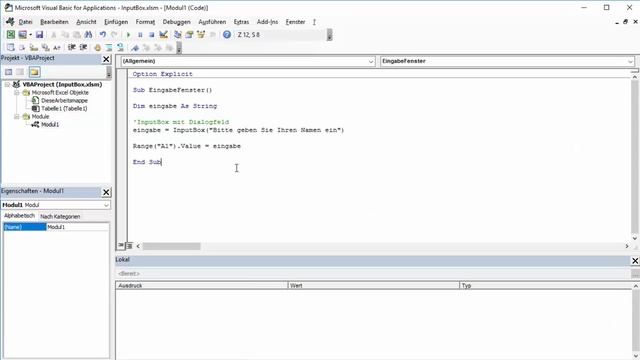Viewport: 640px width, 360px height.
Task: Click the Wert column header
Action: tap(373, 286)
